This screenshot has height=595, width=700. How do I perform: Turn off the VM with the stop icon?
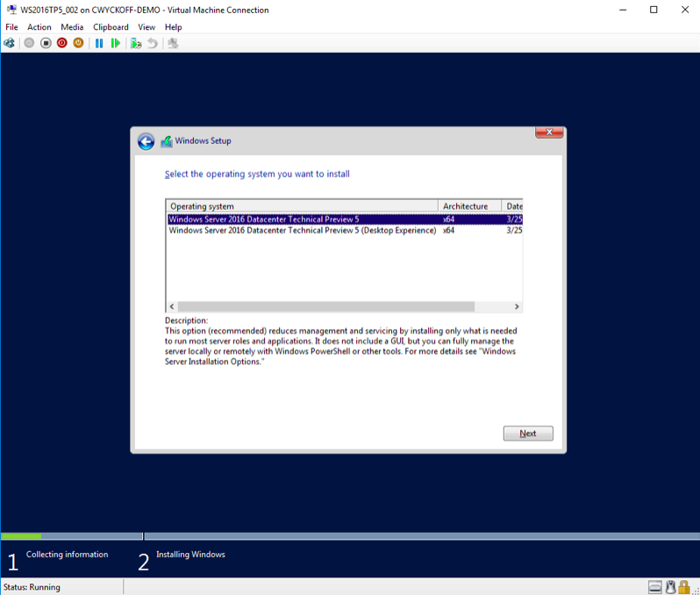tap(46, 43)
